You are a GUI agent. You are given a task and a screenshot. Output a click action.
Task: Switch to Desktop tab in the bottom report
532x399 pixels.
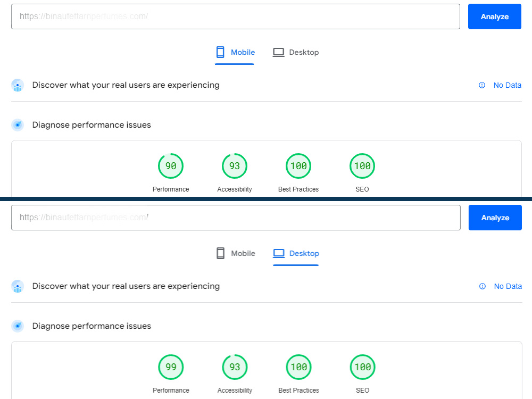[x=296, y=253]
